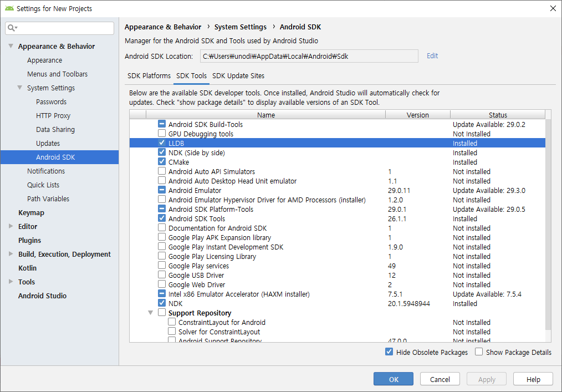Switch to the SDK Platforms tab
Image resolution: width=562 pixels, height=392 pixels.
[x=149, y=75]
